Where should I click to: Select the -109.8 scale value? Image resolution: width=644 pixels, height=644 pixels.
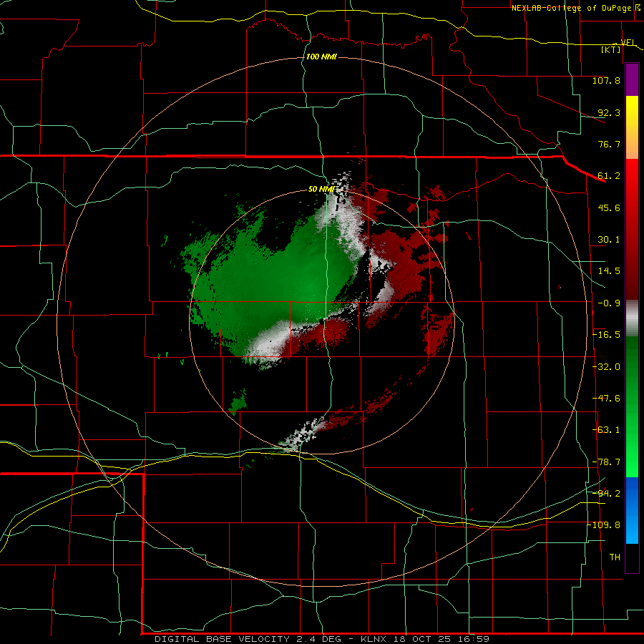tap(604, 525)
